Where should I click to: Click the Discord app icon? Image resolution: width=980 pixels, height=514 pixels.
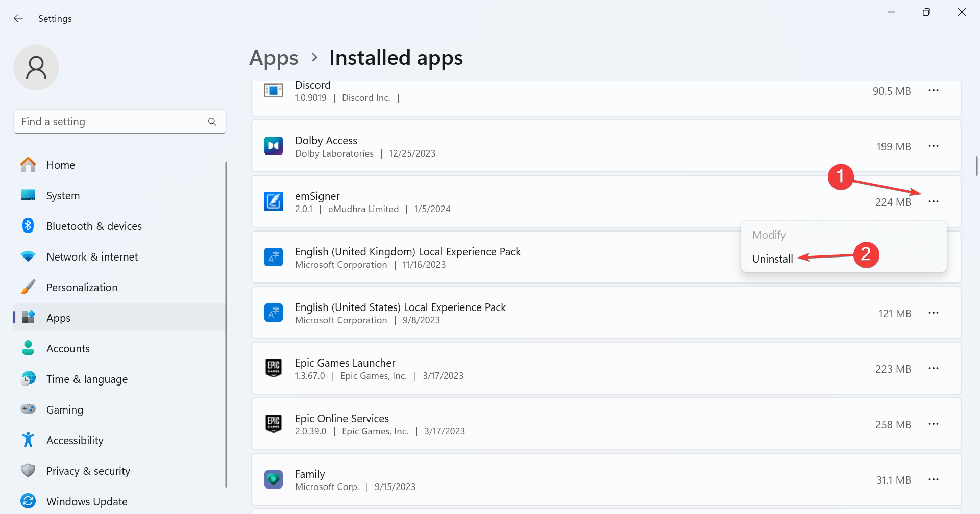(x=274, y=91)
